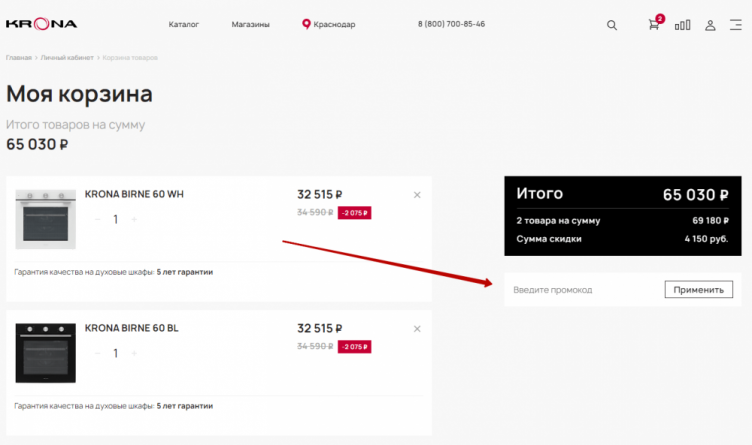Click warranty text under BIRNE 60 WH
752x445 pixels.
[x=114, y=272]
